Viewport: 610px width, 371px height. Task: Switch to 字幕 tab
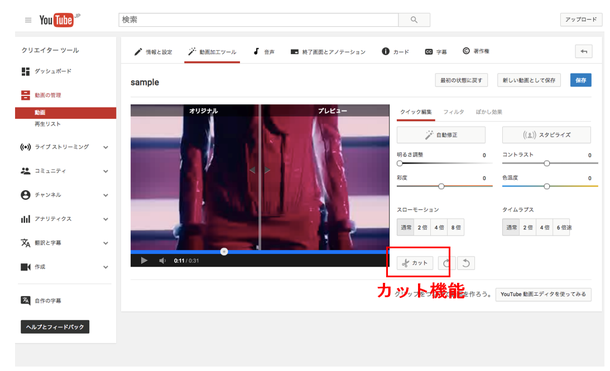click(x=436, y=52)
